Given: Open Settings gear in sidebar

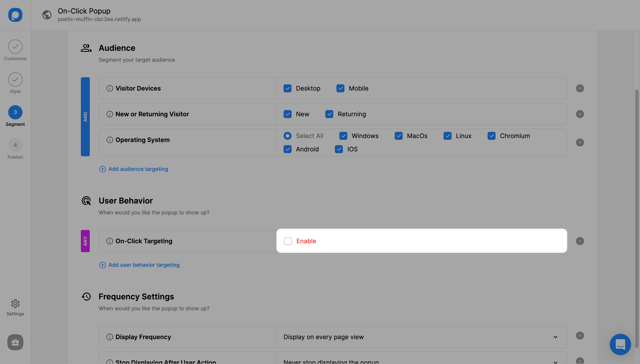Looking at the screenshot, I should (x=15, y=303).
